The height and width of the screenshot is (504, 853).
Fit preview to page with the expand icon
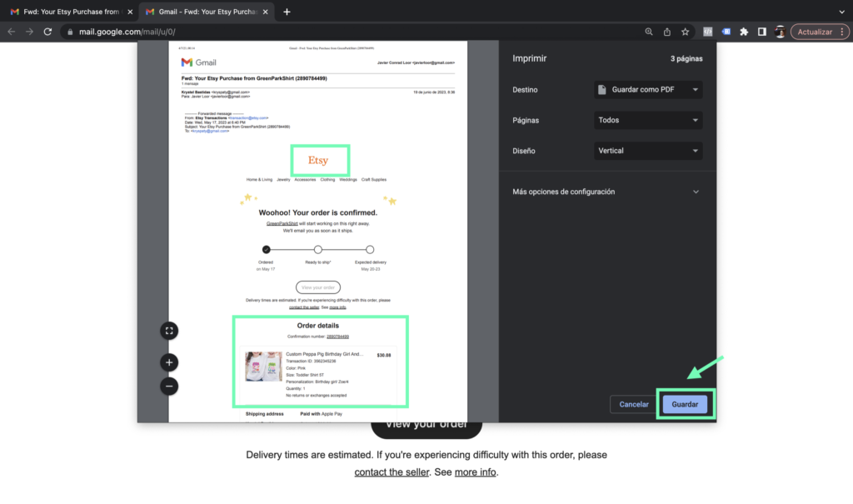pos(169,331)
